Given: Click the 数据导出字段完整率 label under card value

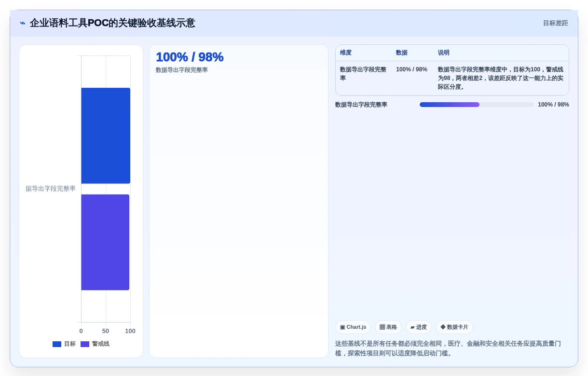Looking at the screenshot, I should [182, 70].
